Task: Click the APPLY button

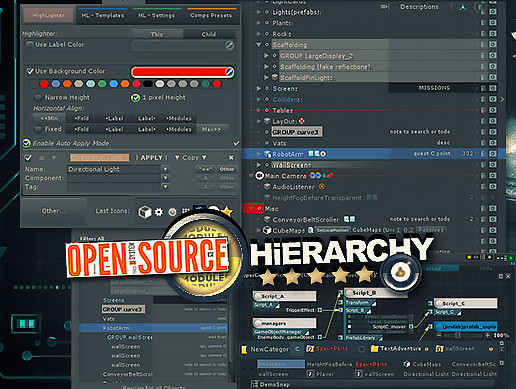Action: pyautogui.click(x=151, y=157)
